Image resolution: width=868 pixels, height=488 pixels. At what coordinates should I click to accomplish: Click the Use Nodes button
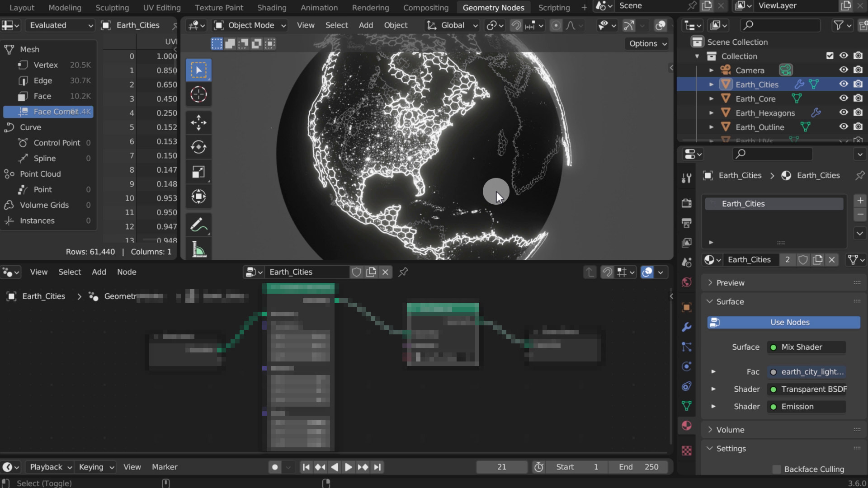tap(783, 322)
